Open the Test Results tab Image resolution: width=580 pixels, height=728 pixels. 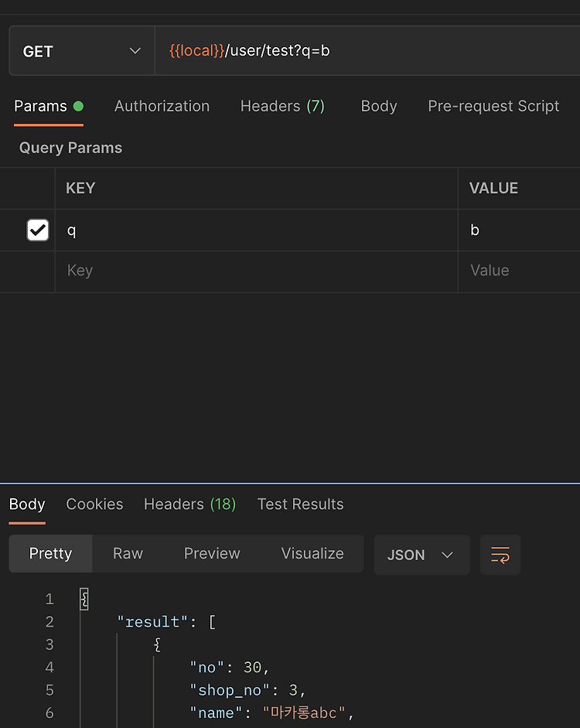click(x=300, y=504)
